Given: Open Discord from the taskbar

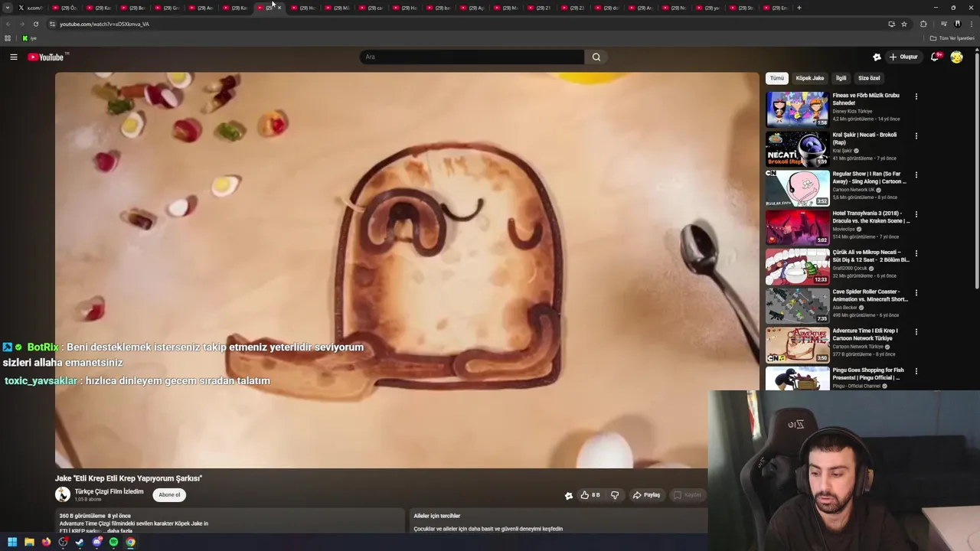Looking at the screenshot, I should point(96,542).
